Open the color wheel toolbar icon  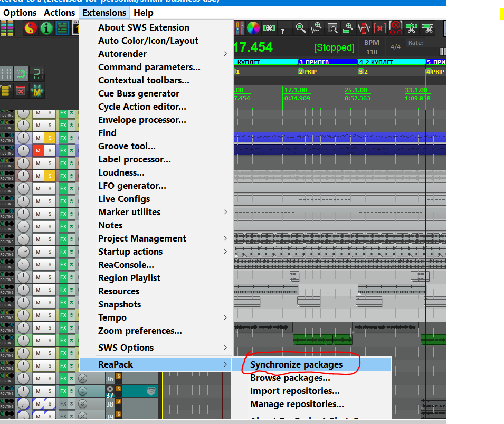[253, 28]
